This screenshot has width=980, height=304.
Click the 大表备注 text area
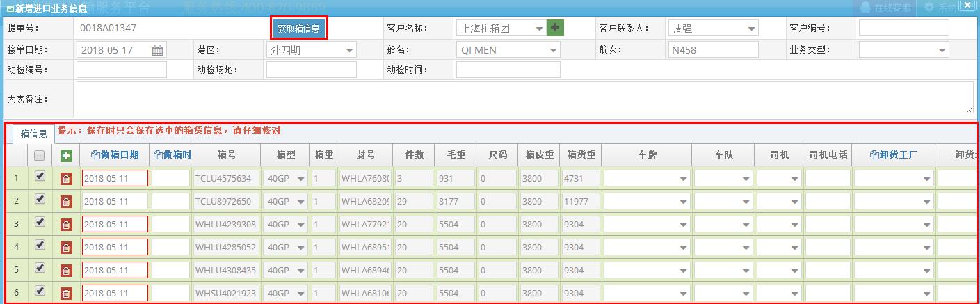point(524,97)
